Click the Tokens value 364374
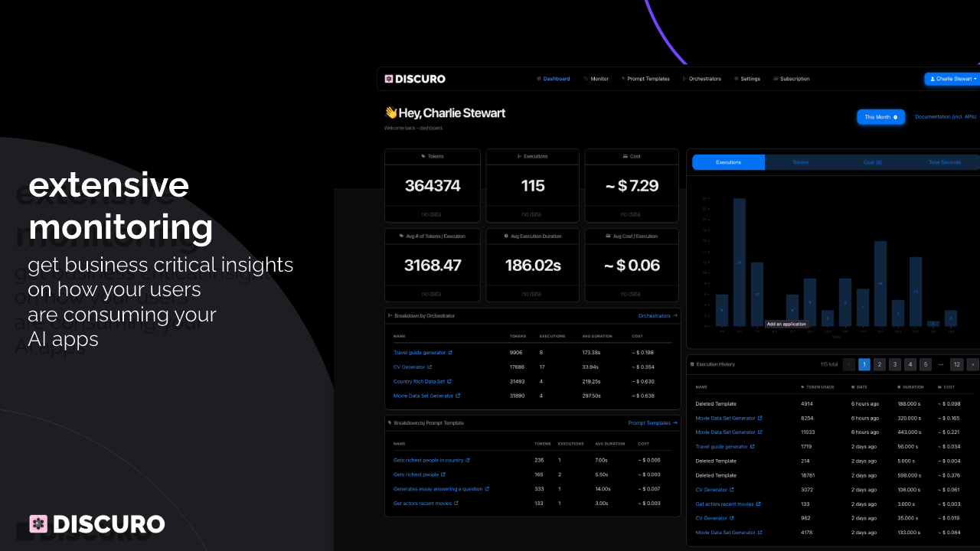Viewport: 980px width, 551px height. coord(433,186)
